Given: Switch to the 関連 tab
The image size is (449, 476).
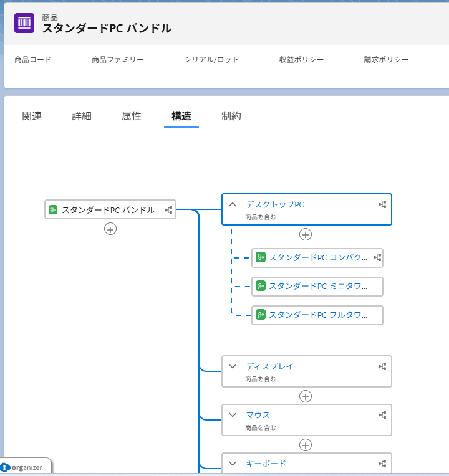Looking at the screenshot, I should [x=32, y=116].
